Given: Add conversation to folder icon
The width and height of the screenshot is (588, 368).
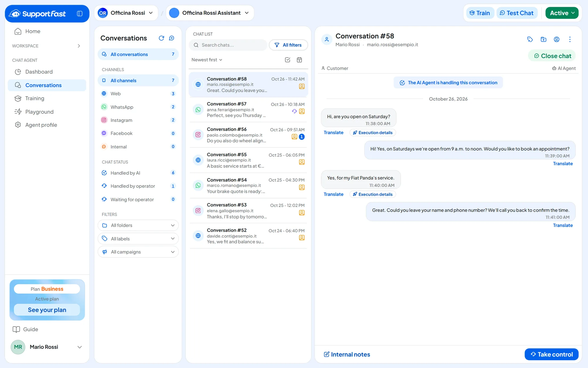Looking at the screenshot, I should coord(543,39).
